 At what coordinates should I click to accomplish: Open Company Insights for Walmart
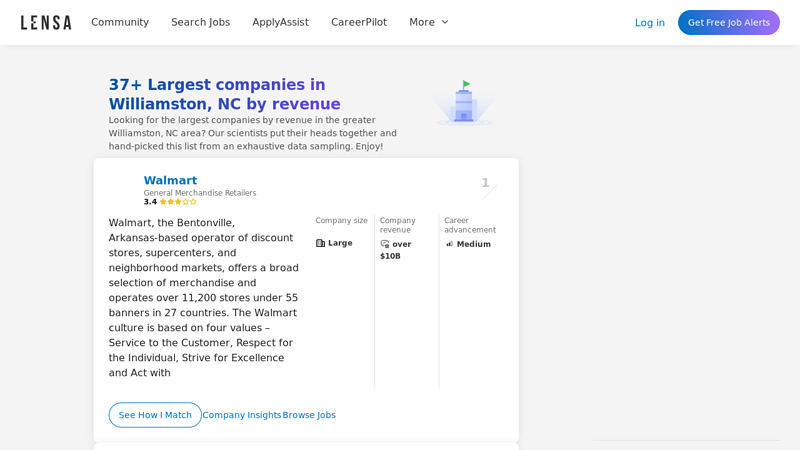point(242,415)
